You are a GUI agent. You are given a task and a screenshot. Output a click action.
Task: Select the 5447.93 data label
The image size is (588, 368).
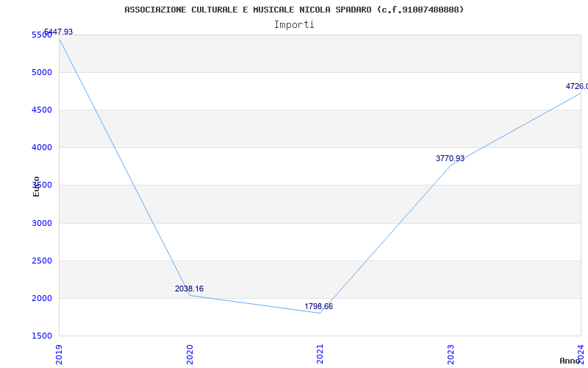tap(59, 32)
